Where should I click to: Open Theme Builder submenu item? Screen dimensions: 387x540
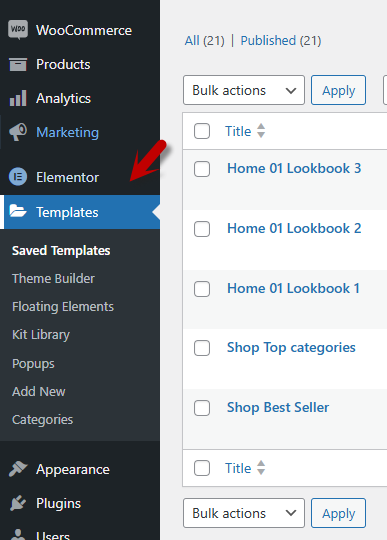(53, 279)
